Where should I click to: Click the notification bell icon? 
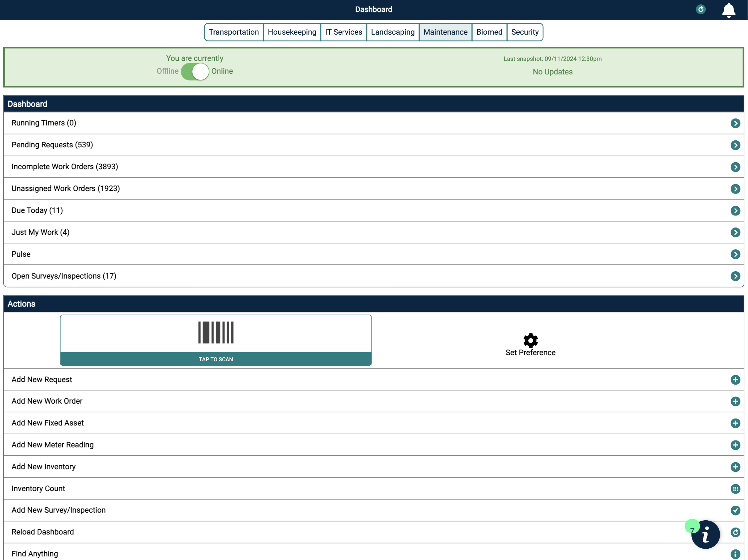coord(728,10)
